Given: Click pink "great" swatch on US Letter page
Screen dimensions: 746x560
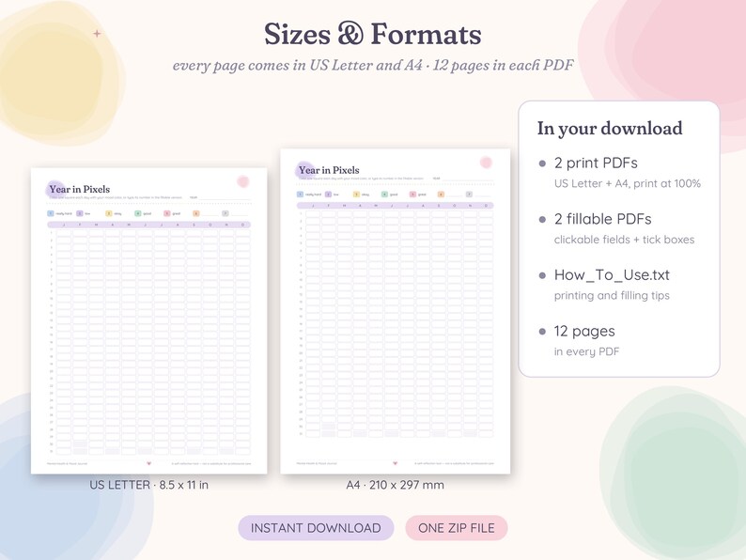Looking at the screenshot, I should (166, 213).
